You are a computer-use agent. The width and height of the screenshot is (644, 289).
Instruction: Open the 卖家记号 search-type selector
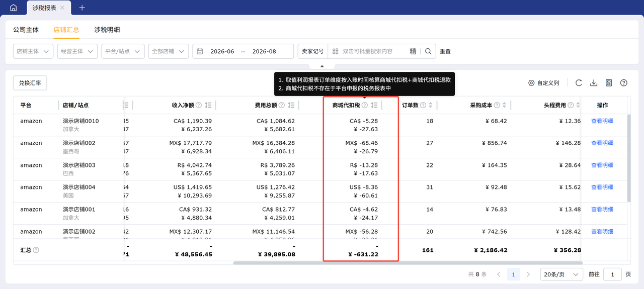312,51
